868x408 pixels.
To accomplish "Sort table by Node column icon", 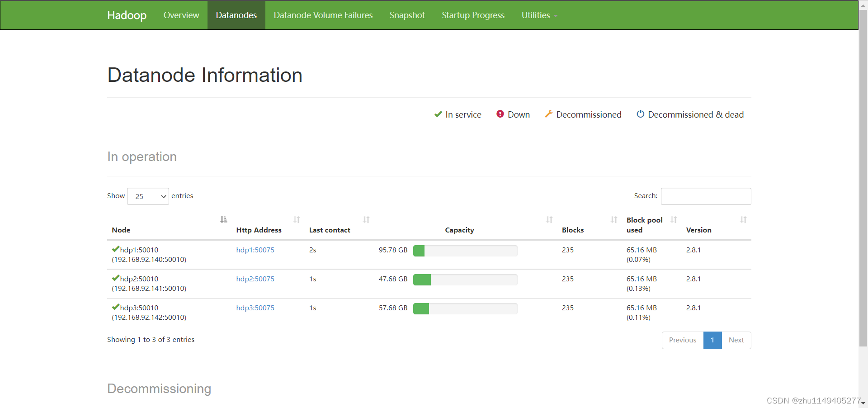I will click(223, 220).
